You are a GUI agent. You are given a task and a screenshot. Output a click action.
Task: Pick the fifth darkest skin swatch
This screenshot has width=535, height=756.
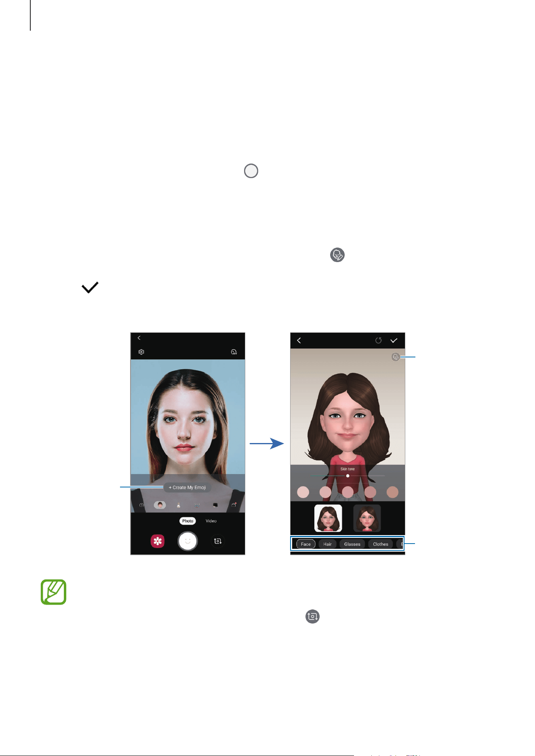pos(393,492)
